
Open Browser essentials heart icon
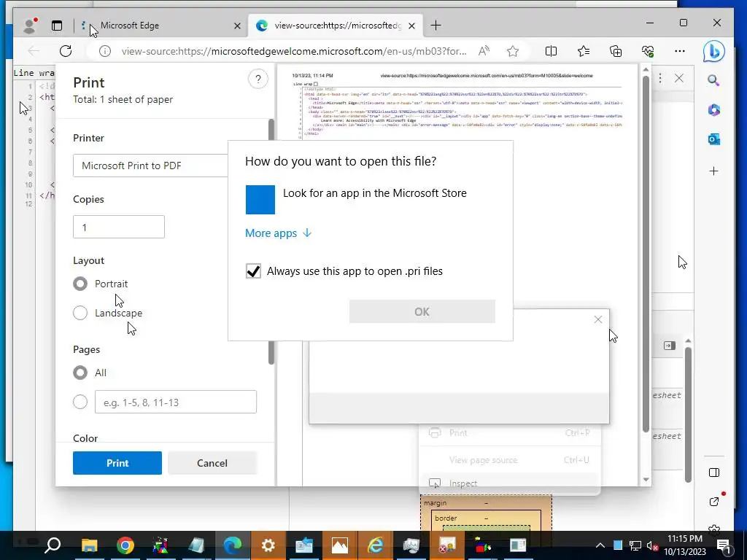click(x=648, y=51)
